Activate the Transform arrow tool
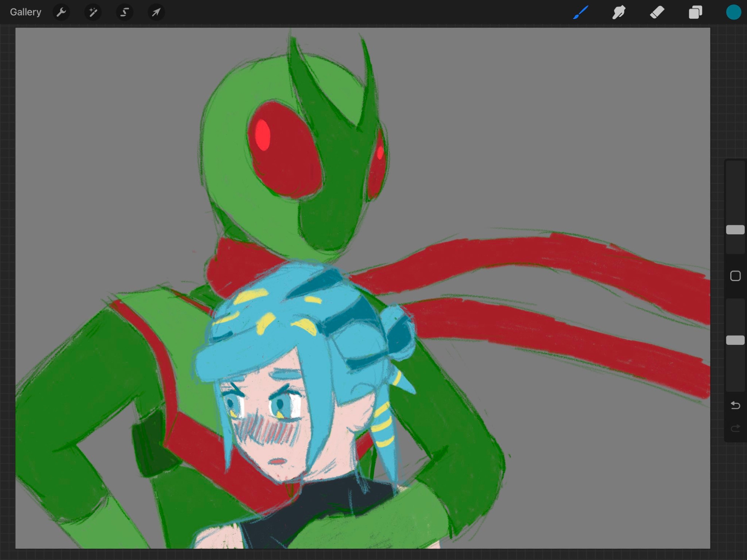The width and height of the screenshot is (747, 560). [x=156, y=12]
